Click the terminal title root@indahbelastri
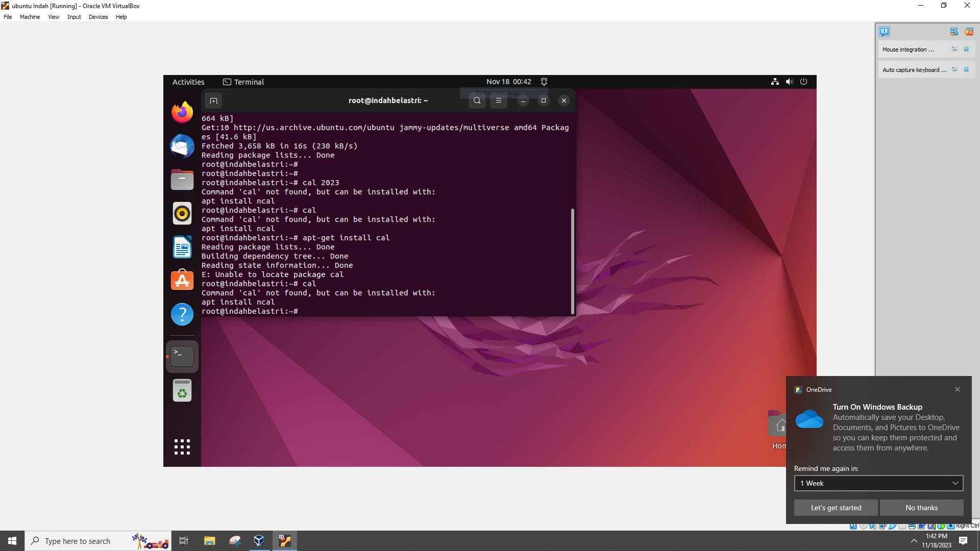The width and height of the screenshot is (980, 551). click(x=388, y=101)
